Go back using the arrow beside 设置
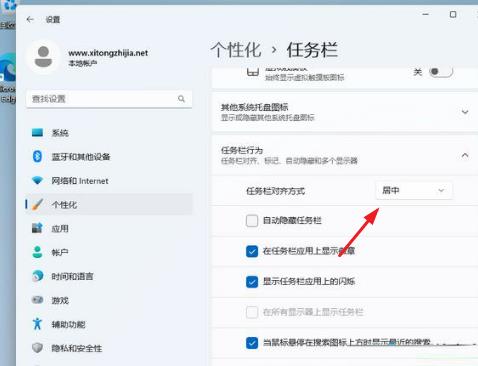The height and width of the screenshot is (366, 478). coord(30,19)
